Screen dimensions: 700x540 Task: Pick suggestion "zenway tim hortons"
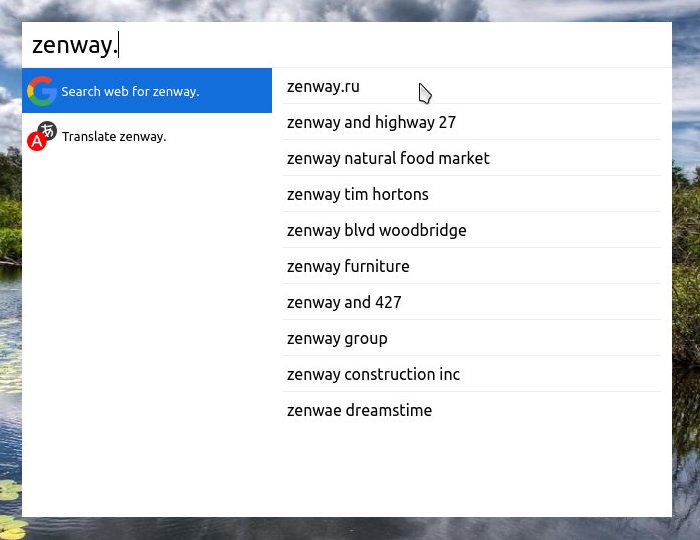[x=471, y=194]
